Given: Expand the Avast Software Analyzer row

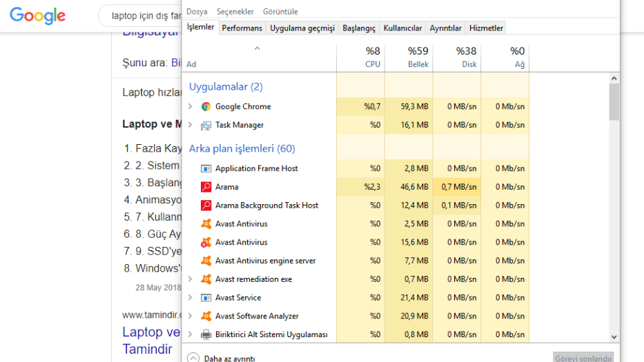Looking at the screenshot, I should click(190, 316).
